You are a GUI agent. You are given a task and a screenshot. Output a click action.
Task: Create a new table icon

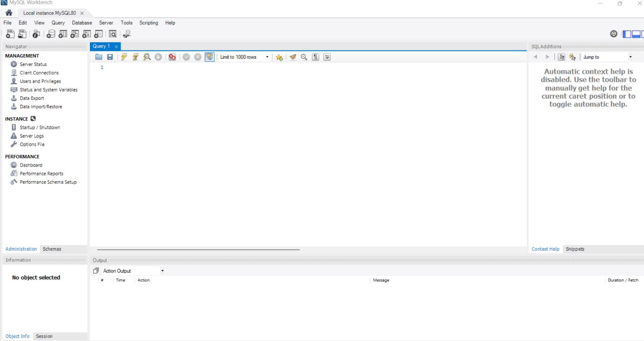pyautogui.click(x=63, y=34)
